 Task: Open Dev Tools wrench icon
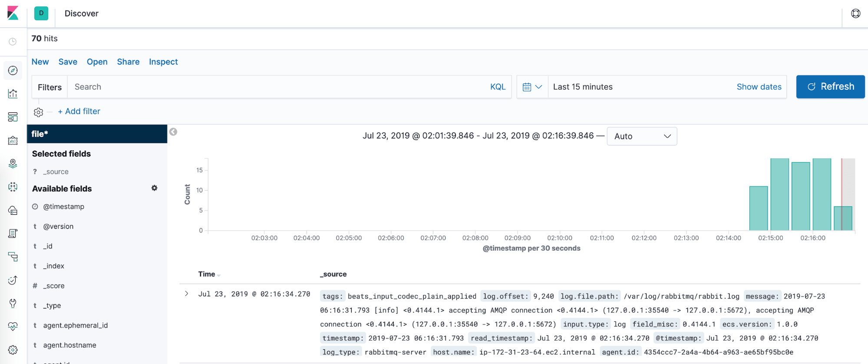click(13, 303)
